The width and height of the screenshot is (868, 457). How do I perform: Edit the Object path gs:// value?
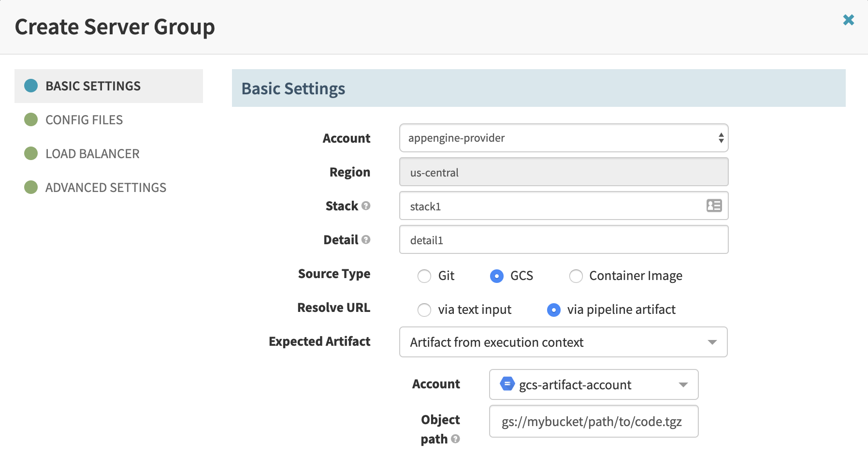click(x=593, y=421)
